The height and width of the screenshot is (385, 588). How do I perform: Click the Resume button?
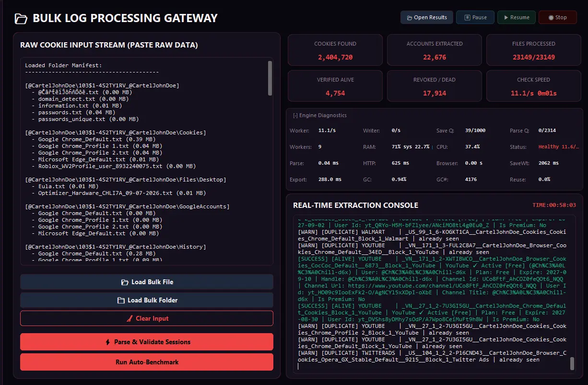coord(517,17)
